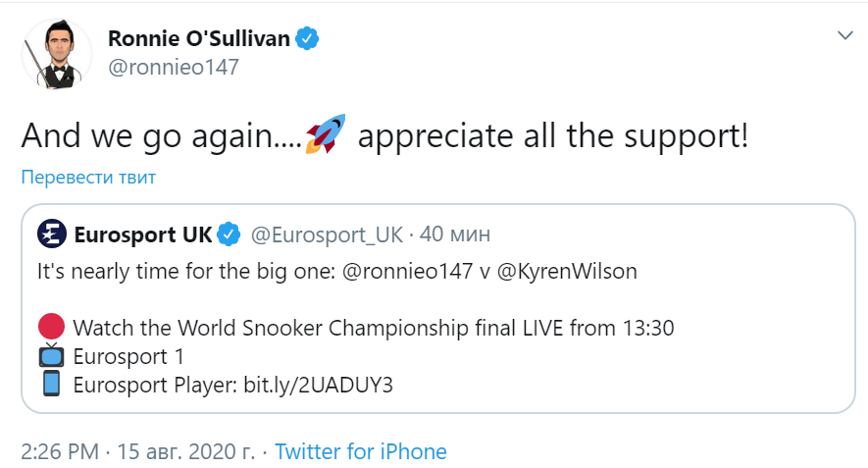The height and width of the screenshot is (468, 868).
Task: Click Ronnie O'Sullivan's profile avatar
Action: (50, 52)
